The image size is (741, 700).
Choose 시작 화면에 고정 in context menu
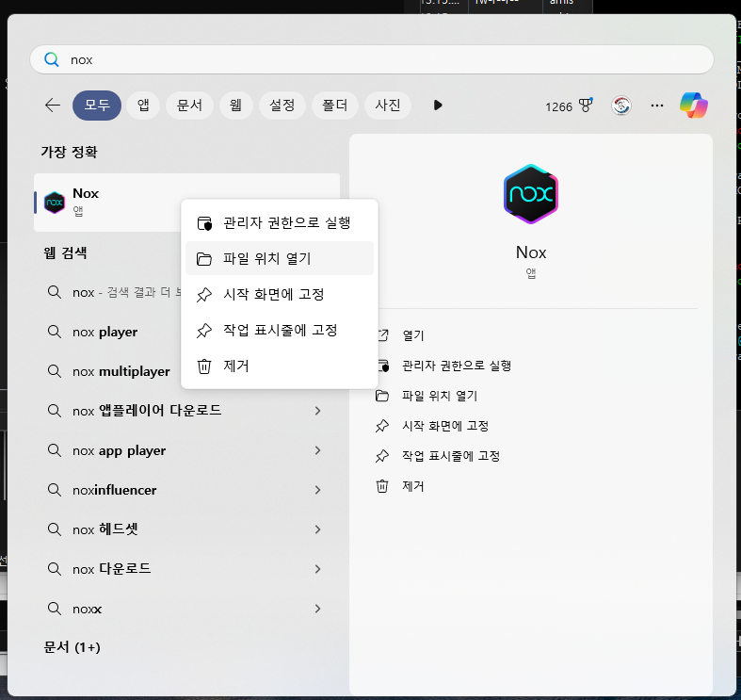point(280,294)
